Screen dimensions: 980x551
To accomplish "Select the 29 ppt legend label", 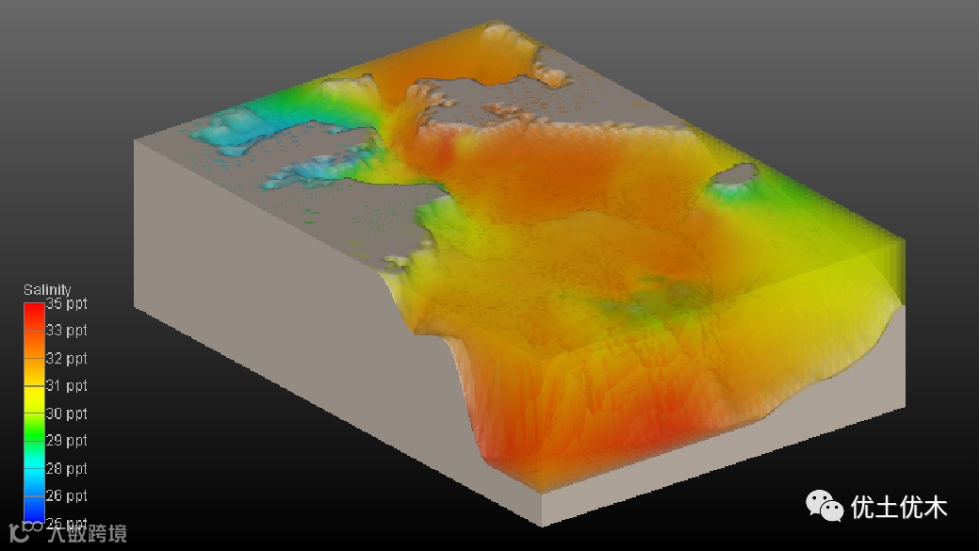I will [67, 441].
